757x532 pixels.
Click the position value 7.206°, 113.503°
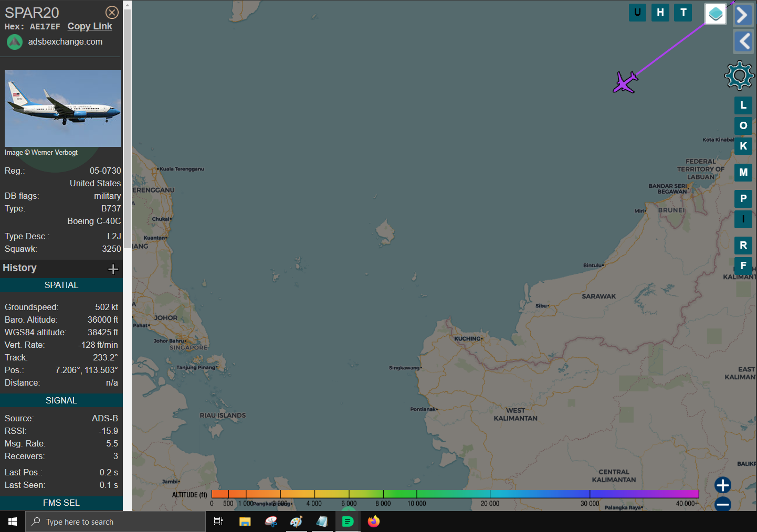[x=87, y=370]
